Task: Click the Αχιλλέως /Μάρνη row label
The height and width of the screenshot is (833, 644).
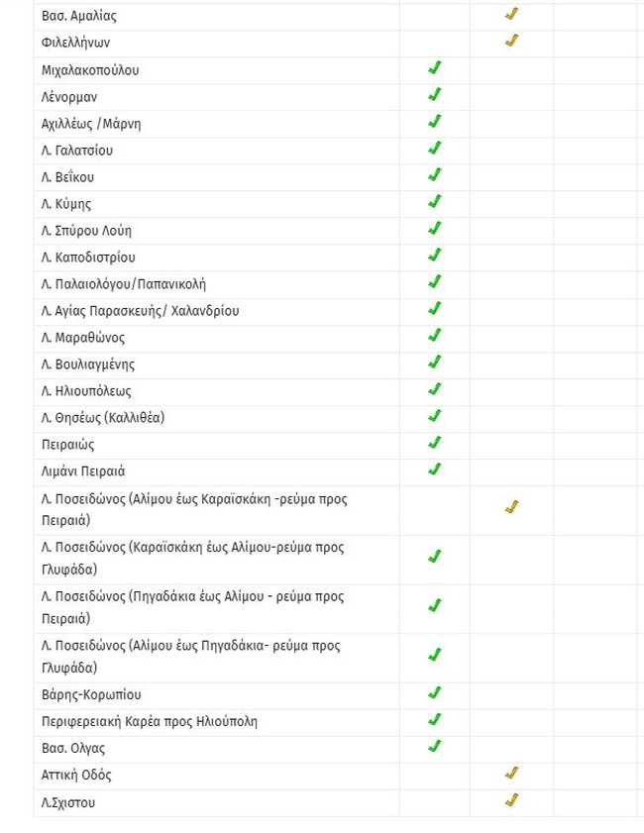Action: click(91, 124)
